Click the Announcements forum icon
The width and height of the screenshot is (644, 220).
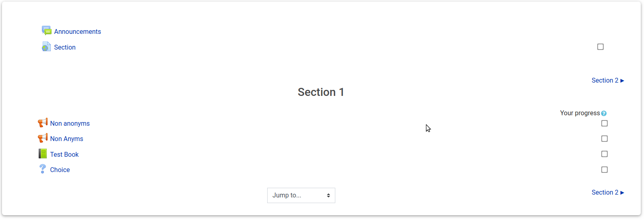tap(47, 31)
